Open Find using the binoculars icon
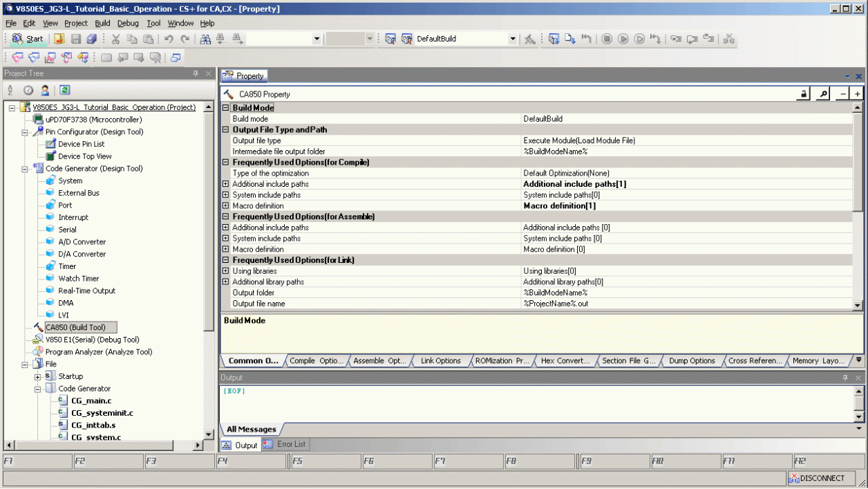Screen dimensions: 868x489 click(205, 39)
